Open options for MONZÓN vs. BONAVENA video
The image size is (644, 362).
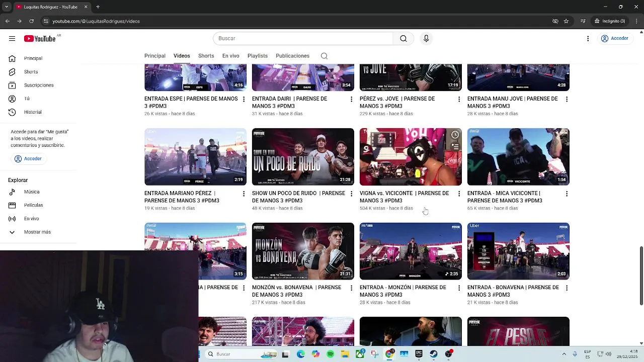coord(351,288)
